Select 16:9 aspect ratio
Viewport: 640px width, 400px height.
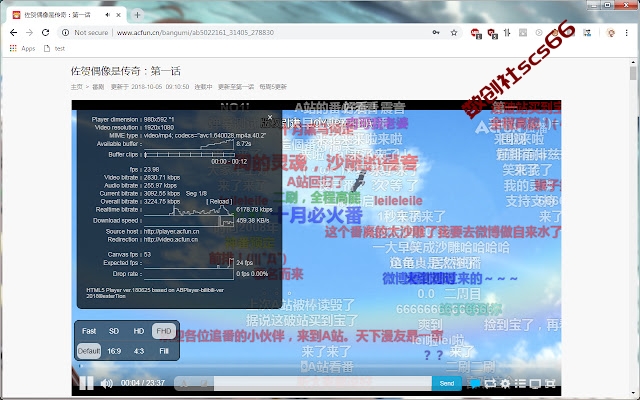(114, 351)
